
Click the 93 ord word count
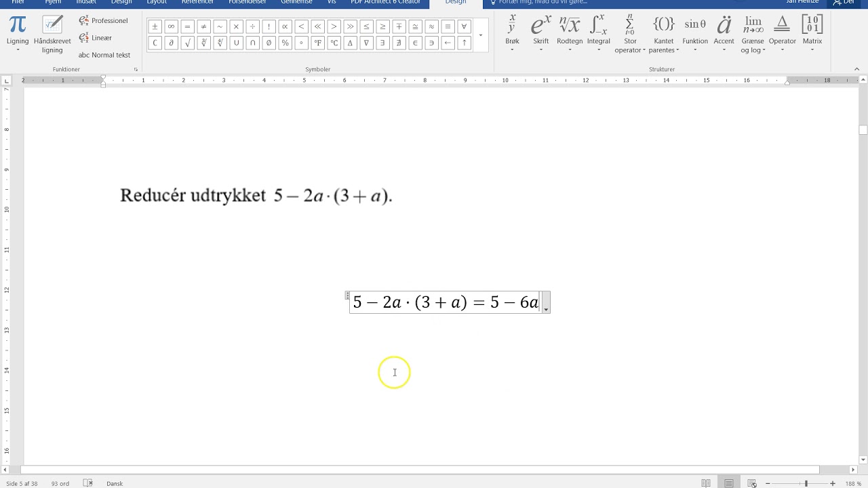point(60,483)
